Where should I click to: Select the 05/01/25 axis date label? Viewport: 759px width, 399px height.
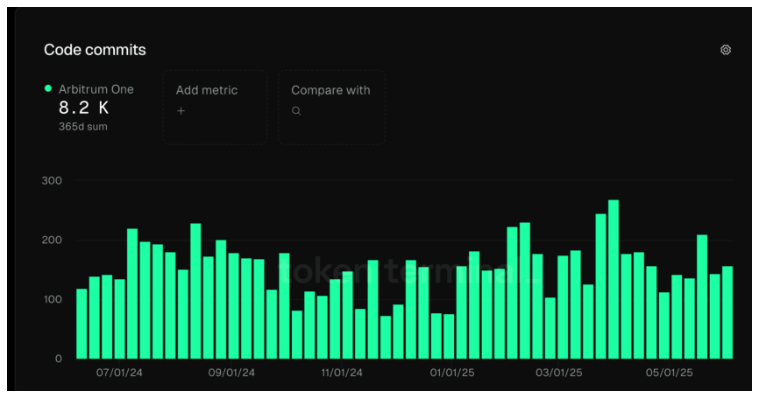669,373
